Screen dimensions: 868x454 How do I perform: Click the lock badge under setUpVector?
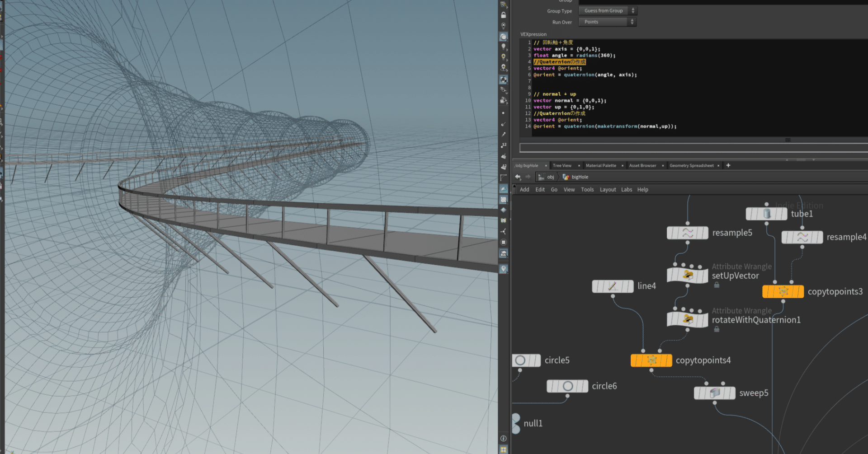[x=717, y=285]
